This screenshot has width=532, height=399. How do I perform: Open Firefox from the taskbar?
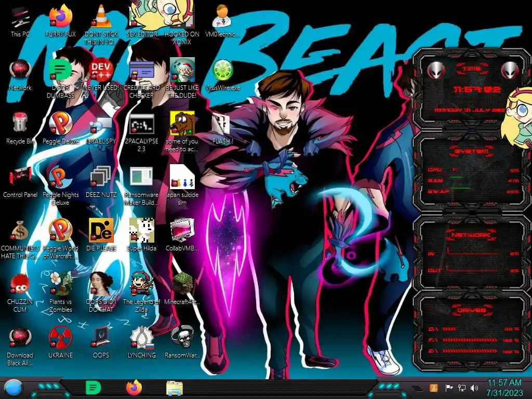tap(134, 388)
